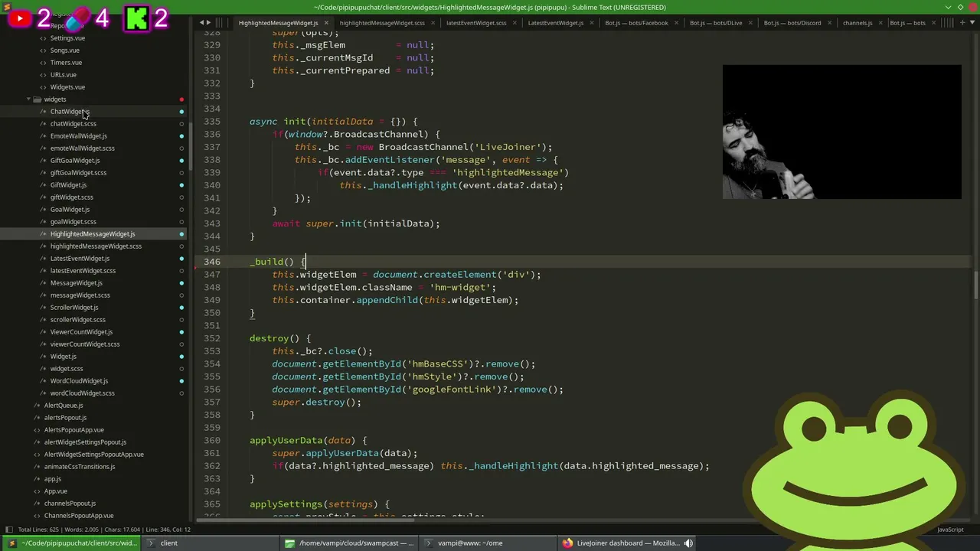Close the HighlightedMessageWidget.js tab
The height and width of the screenshot is (551, 980).
click(x=325, y=23)
